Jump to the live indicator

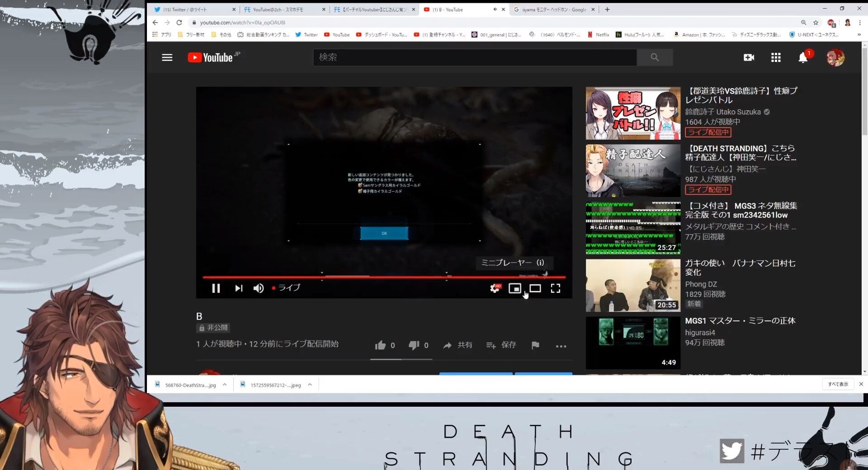click(x=286, y=288)
